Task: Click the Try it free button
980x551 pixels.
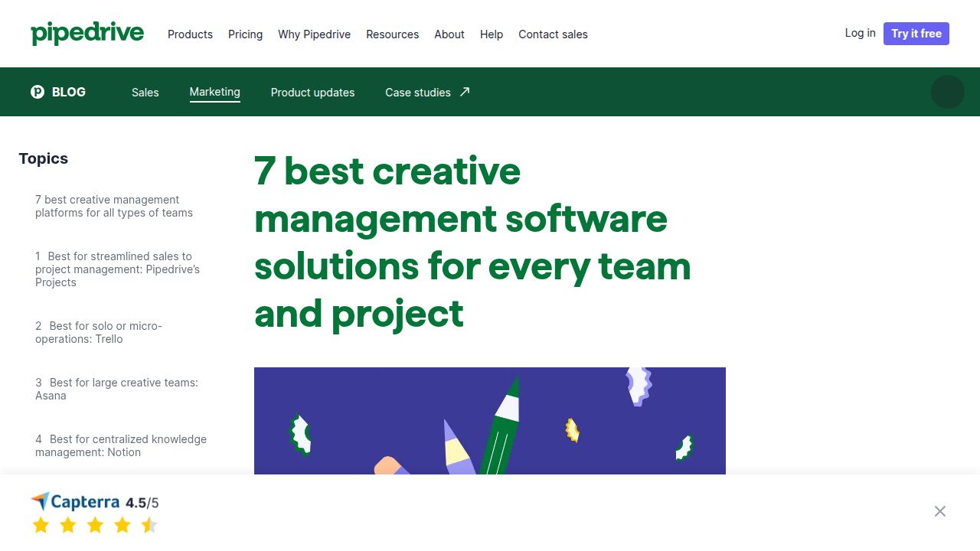Action: [916, 34]
